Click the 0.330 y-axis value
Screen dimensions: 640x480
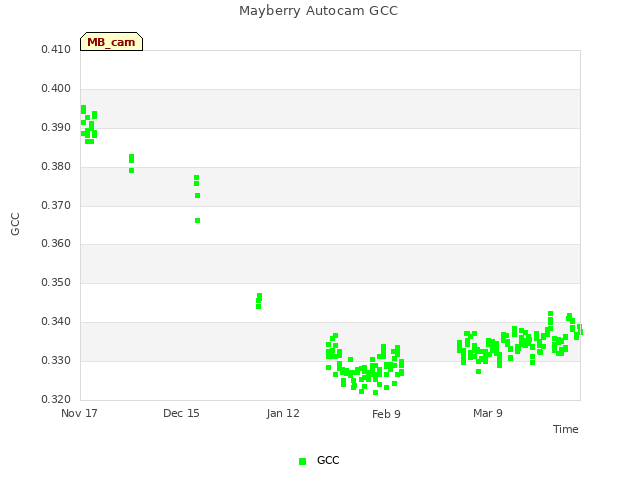coord(56,360)
